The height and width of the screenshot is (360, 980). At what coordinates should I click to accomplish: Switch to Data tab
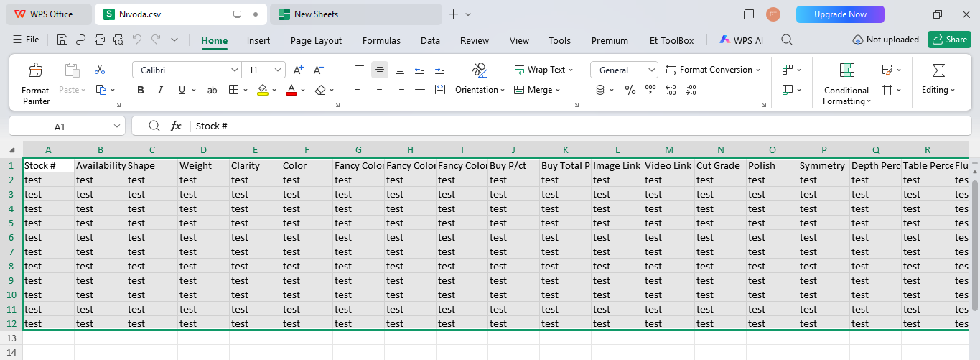click(430, 40)
